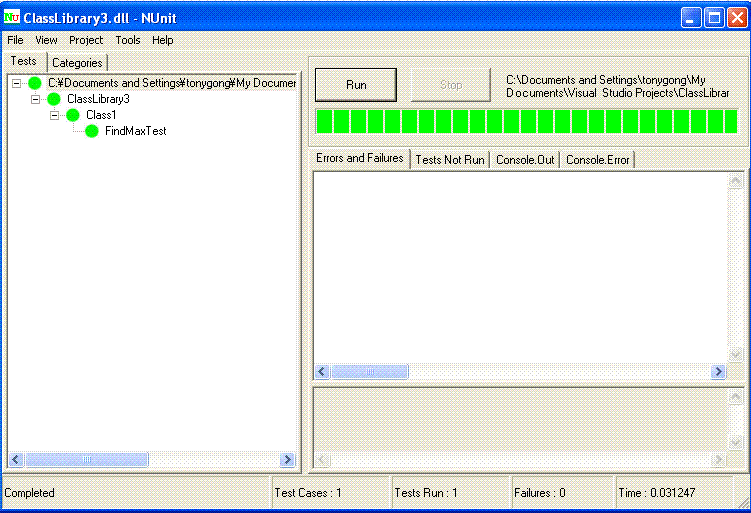
Task: Open the File menu
Action: point(15,40)
